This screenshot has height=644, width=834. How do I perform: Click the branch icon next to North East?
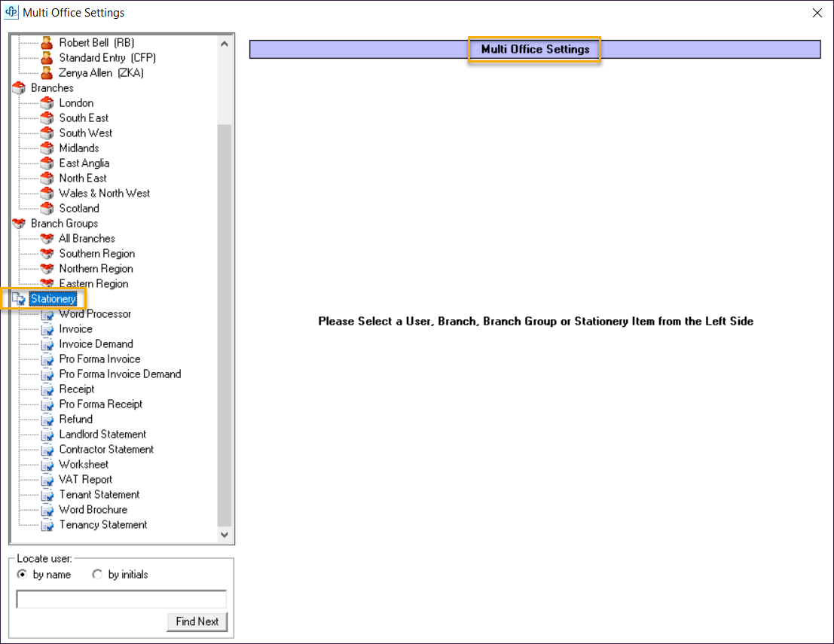(47, 179)
